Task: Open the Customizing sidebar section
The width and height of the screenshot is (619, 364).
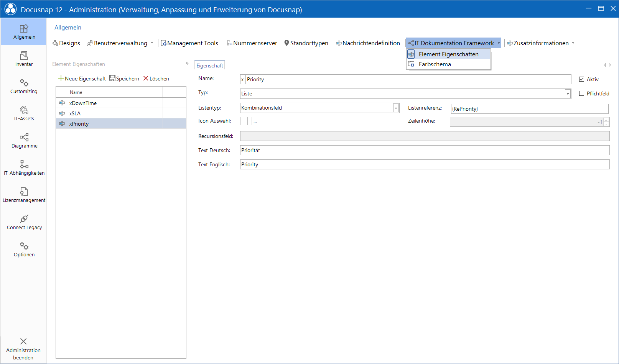Action: pos(24,86)
